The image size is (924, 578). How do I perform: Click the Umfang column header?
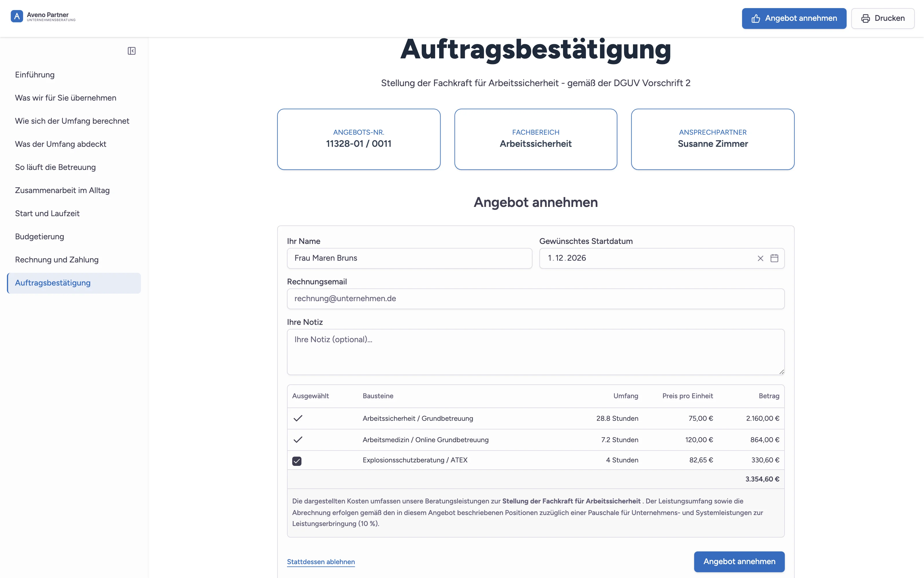pos(625,396)
